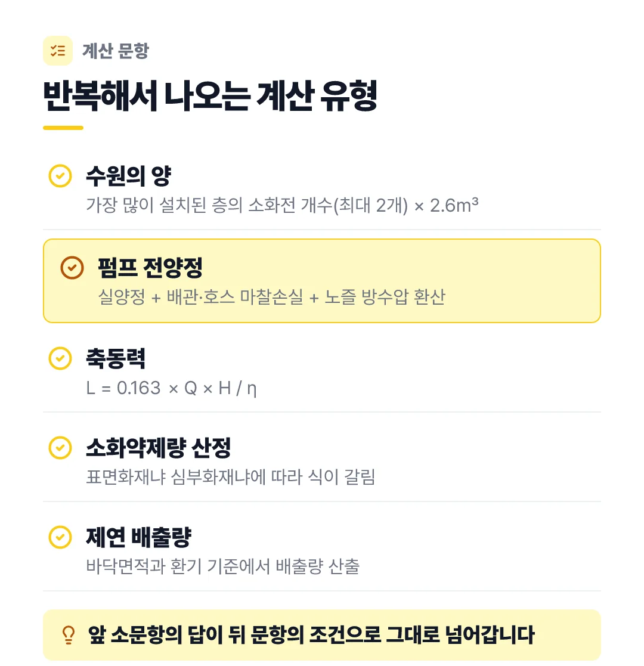
Task: Click the 2.6m³ water source description text
Action: [x=283, y=205]
